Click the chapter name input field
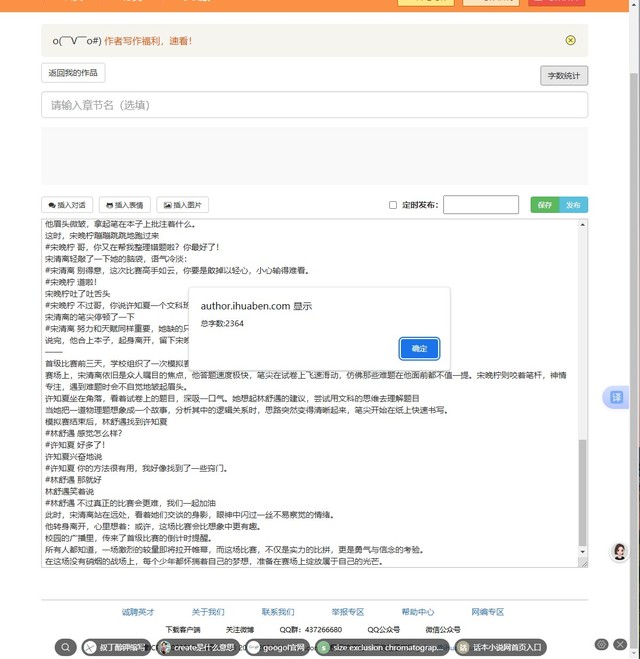 (314, 105)
